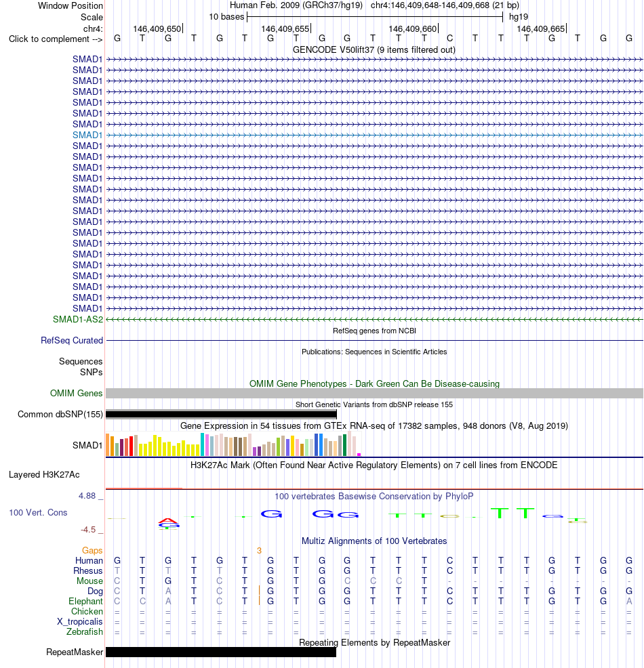
Task: Click the 146,409,665 ruler position marker
Action: tap(541, 29)
